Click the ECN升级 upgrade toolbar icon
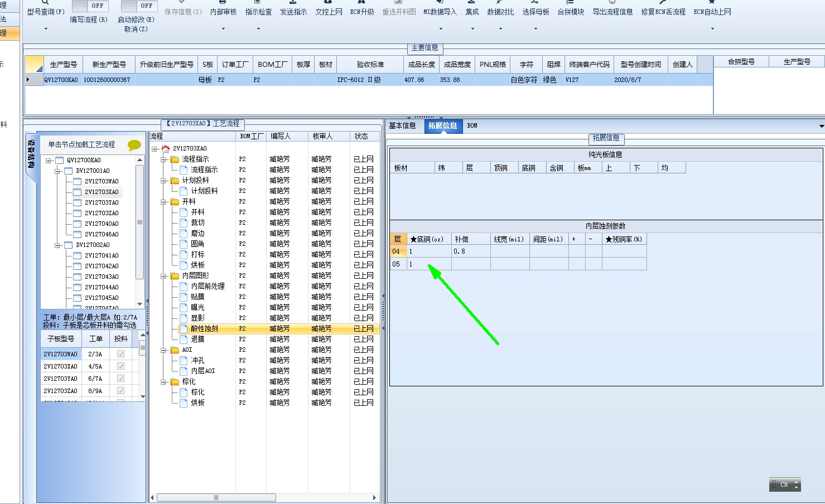 (362, 2)
